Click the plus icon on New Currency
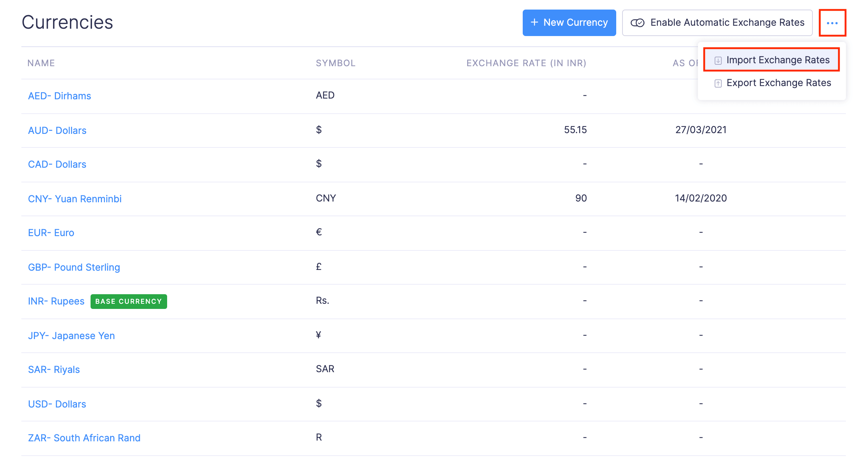 click(534, 22)
